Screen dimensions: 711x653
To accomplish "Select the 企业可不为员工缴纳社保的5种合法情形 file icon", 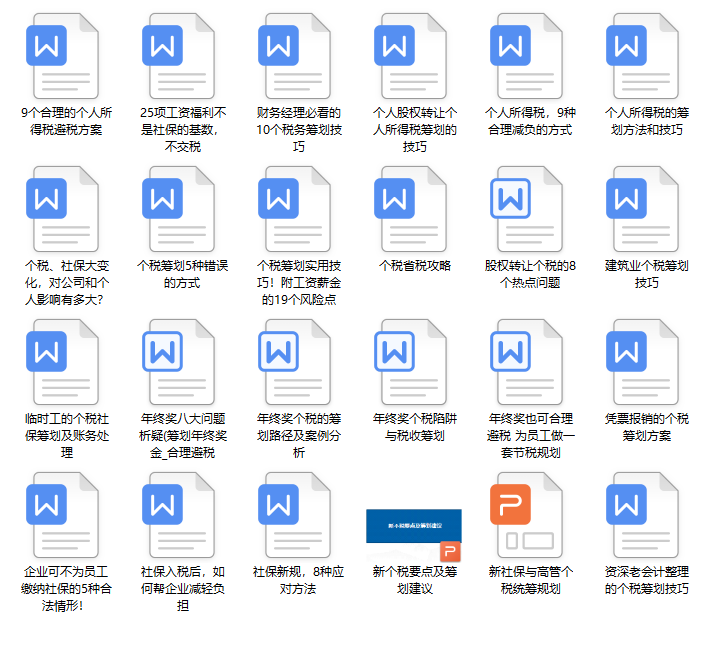I will point(63,515).
